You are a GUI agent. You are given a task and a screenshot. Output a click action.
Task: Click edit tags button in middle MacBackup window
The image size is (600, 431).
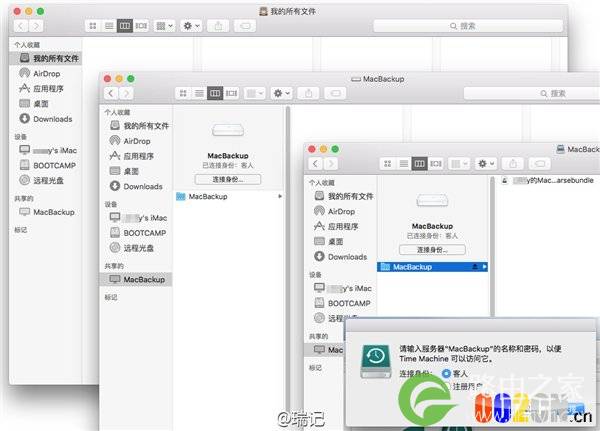click(x=335, y=93)
